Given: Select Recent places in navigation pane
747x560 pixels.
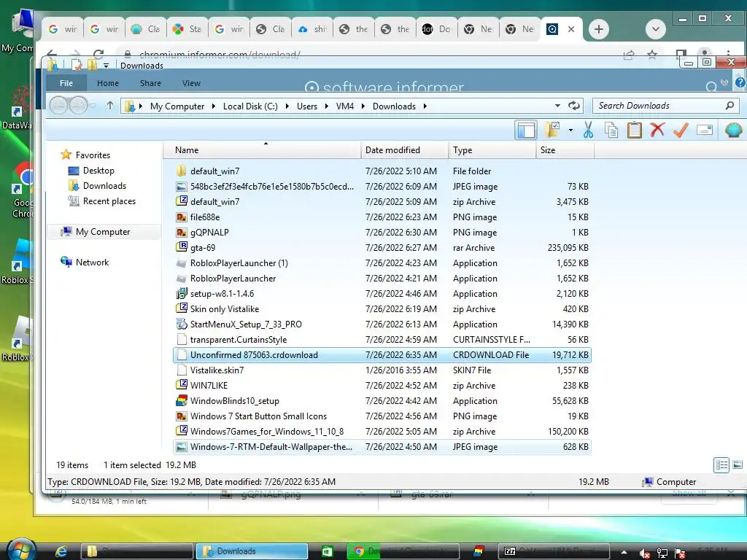Looking at the screenshot, I should coord(102,201).
